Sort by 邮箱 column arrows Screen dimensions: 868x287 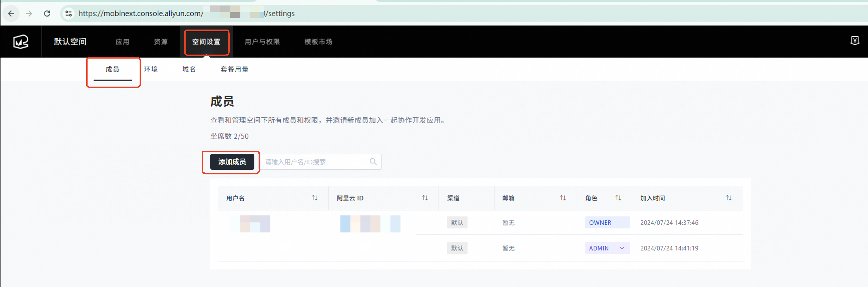pyautogui.click(x=563, y=198)
